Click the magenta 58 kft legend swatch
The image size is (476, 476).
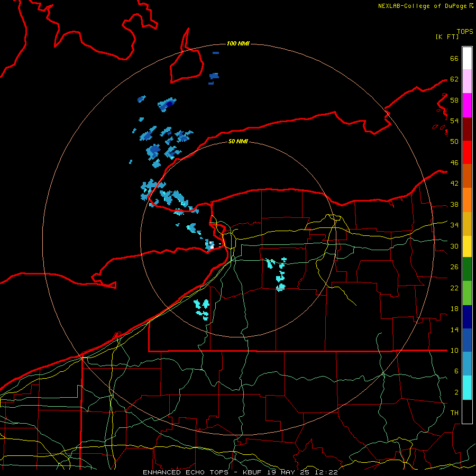[467, 105]
